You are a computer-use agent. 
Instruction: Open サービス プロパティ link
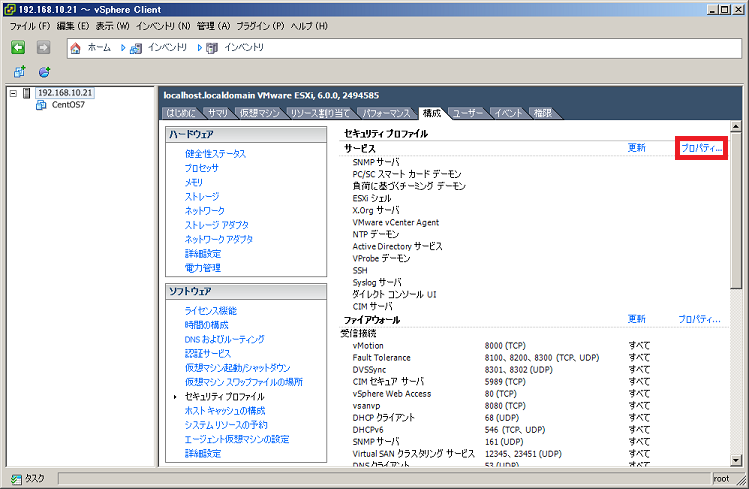[x=701, y=148]
